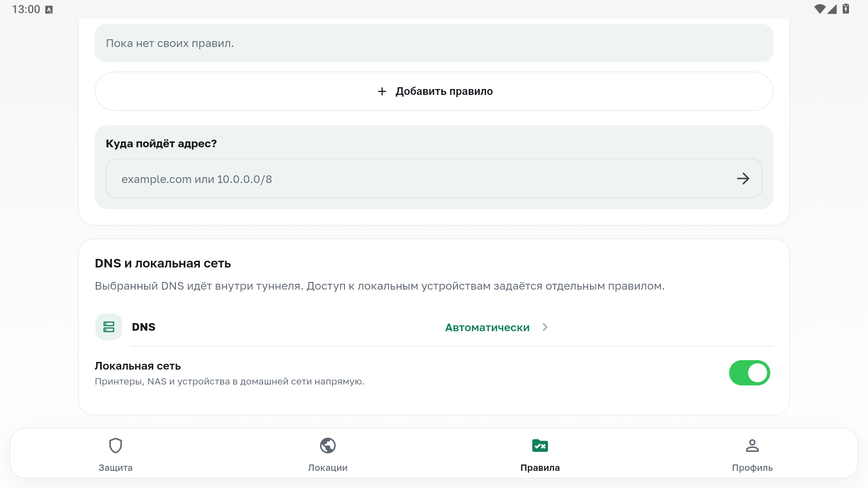Tap the cellular signal icon
Image resolution: width=868 pixels, height=488 pixels.
pos(832,9)
